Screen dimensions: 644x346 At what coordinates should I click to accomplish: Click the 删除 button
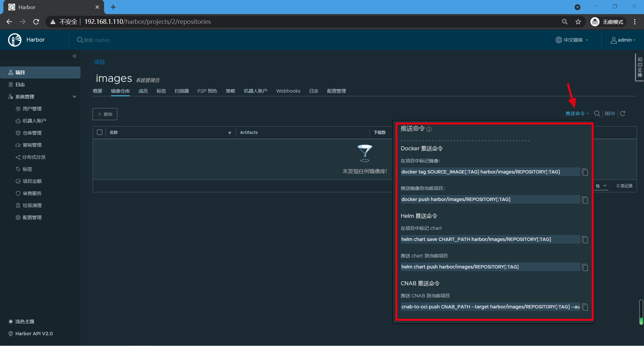pos(105,114)
